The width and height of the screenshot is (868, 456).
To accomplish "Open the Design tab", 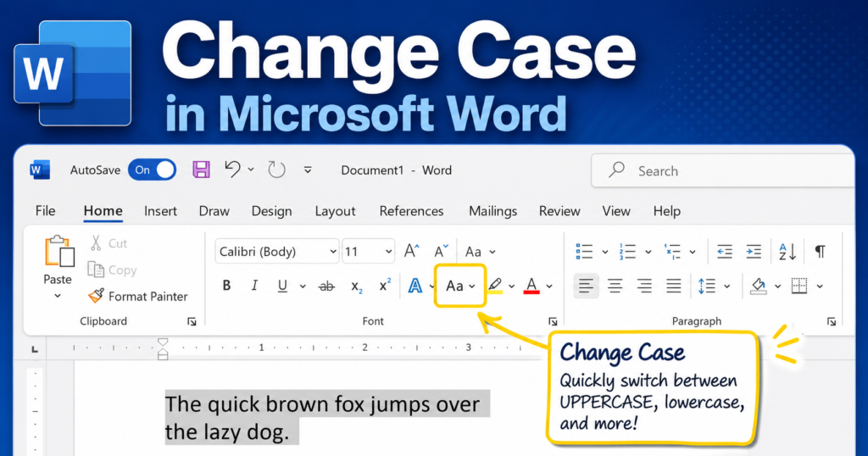I will pos(272,211).
